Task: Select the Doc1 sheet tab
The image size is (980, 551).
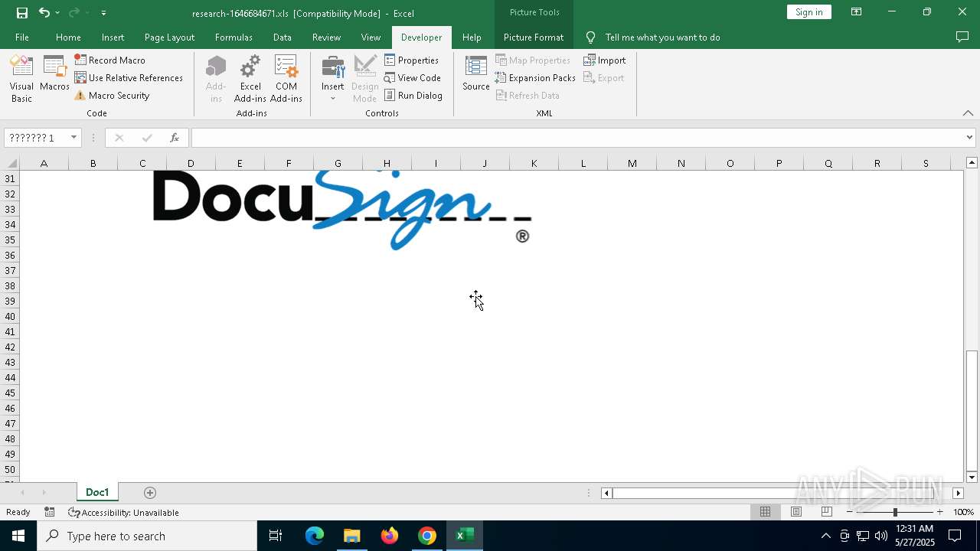Action: click(x=97, y=492)
